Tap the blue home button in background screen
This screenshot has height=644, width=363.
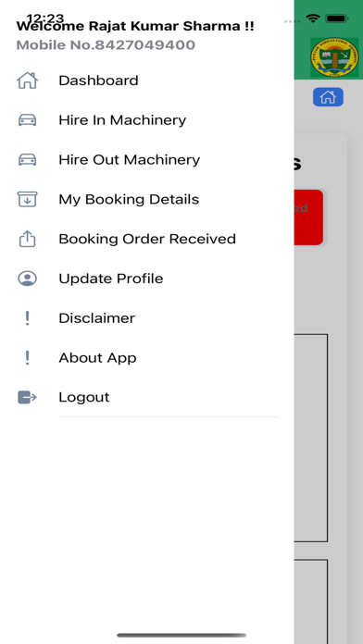coord(328,97)
